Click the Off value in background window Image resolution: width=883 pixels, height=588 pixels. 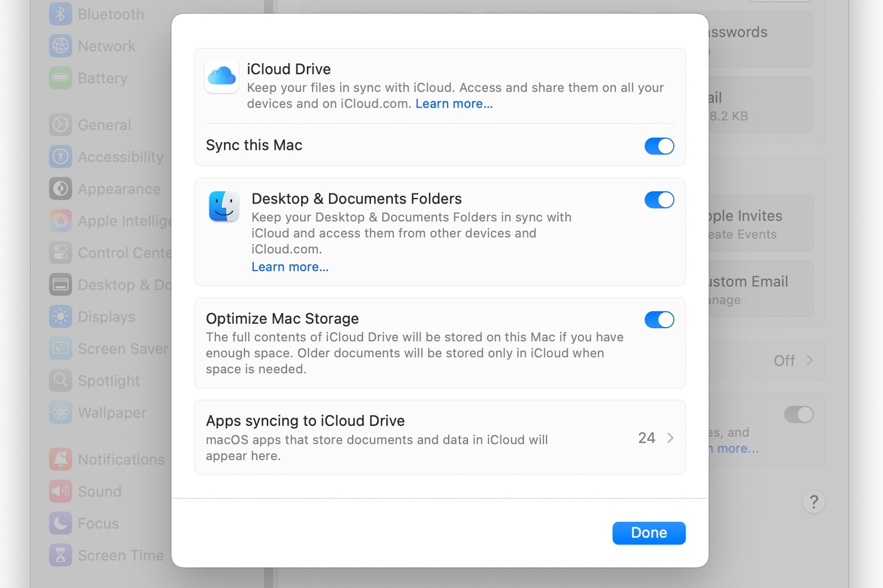coord(784,361)
